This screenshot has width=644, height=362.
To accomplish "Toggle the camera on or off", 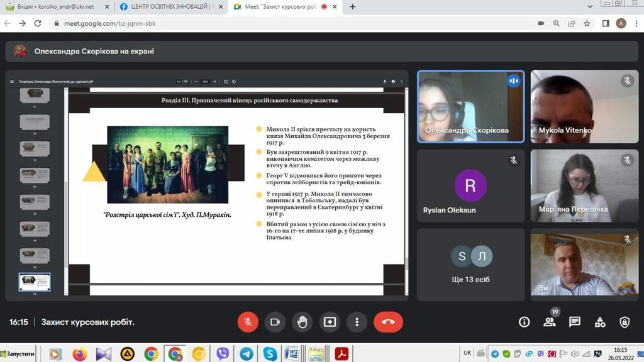I will coord(275,322).
